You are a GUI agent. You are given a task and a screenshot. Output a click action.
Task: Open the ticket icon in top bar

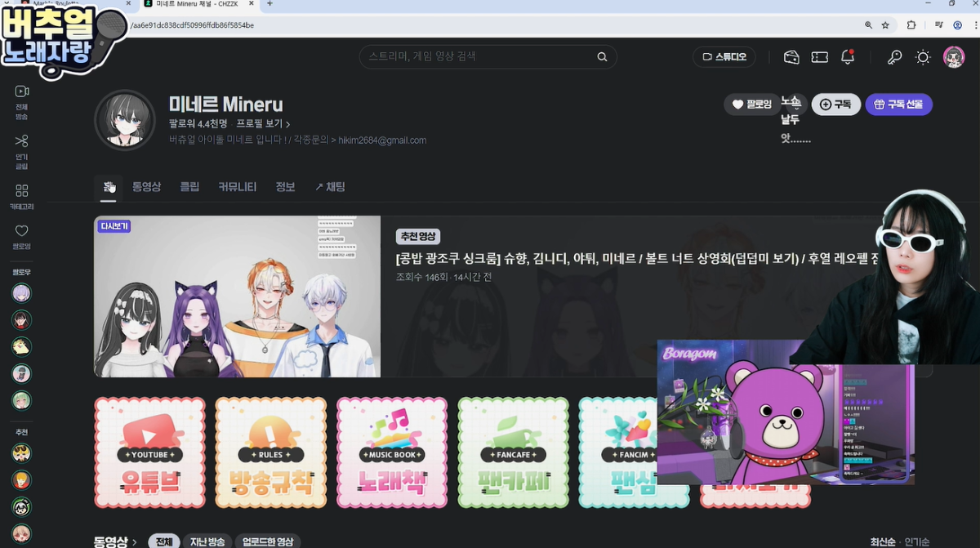[x=819, y=57]
